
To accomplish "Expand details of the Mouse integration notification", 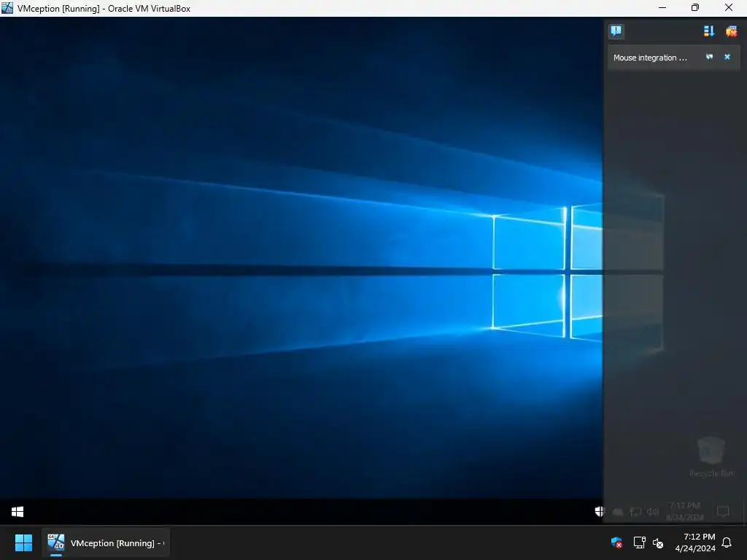I will coord(709,57).
